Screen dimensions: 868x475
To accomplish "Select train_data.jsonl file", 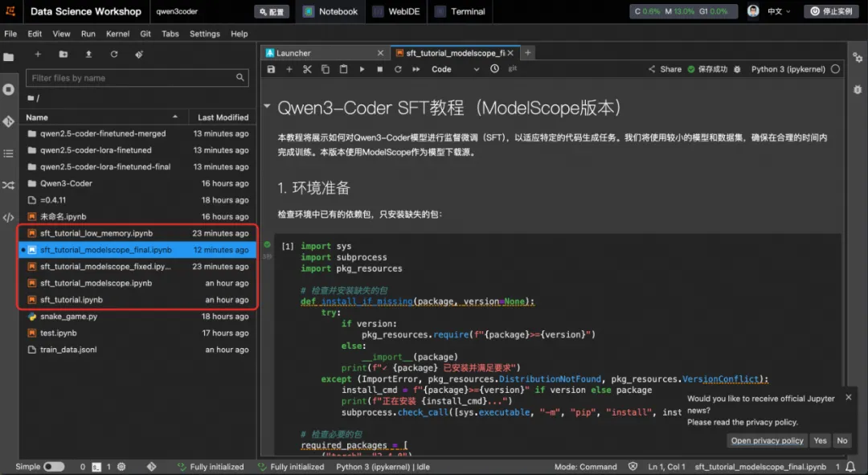I will pos(137,350).
